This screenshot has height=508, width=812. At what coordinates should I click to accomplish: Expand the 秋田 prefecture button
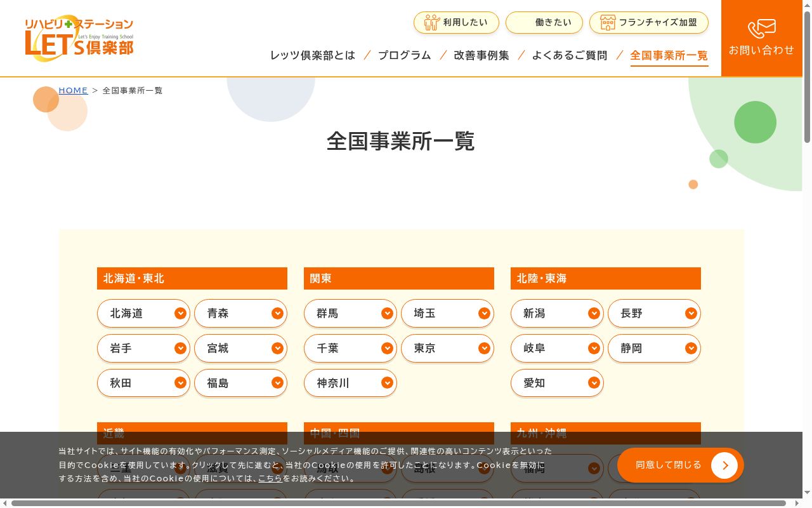(x=143, y=383)
